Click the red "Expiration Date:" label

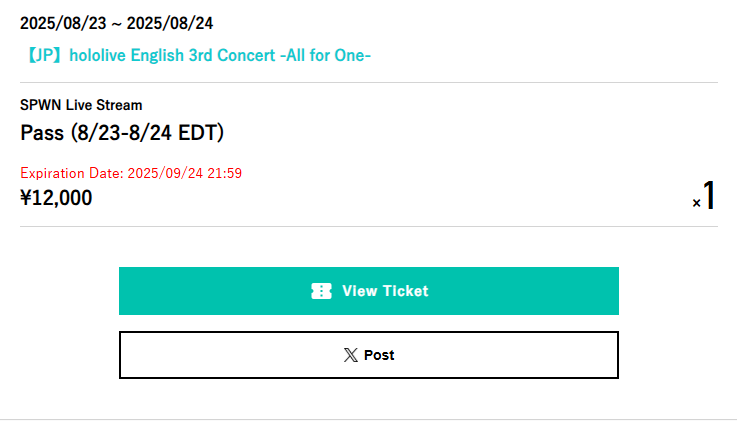pos(72,173)
